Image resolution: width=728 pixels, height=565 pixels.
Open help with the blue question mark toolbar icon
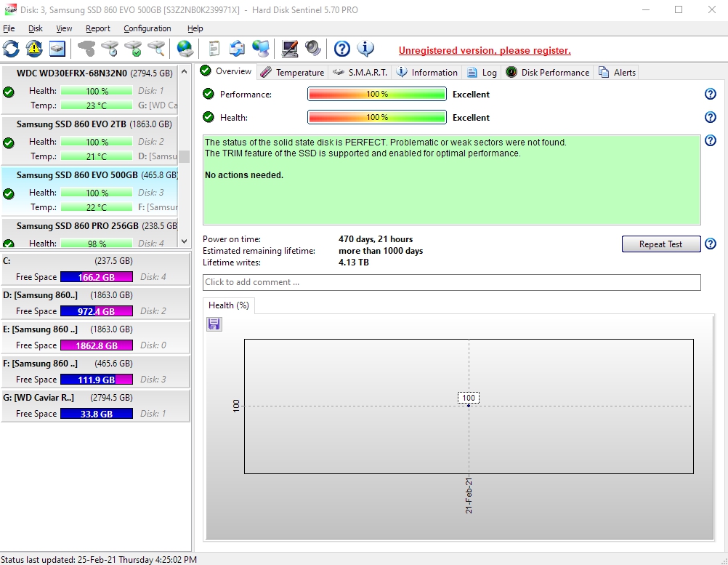point(342,49)
